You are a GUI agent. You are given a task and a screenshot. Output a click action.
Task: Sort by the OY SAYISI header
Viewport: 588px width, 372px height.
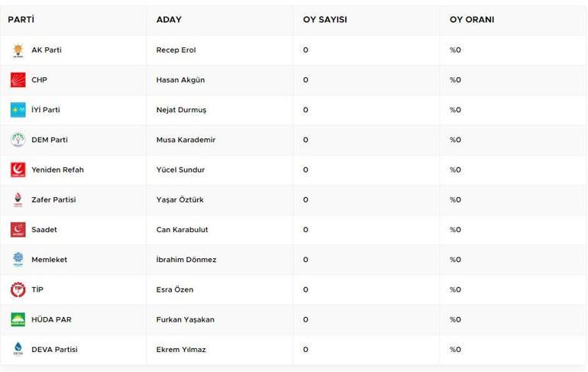325,20
